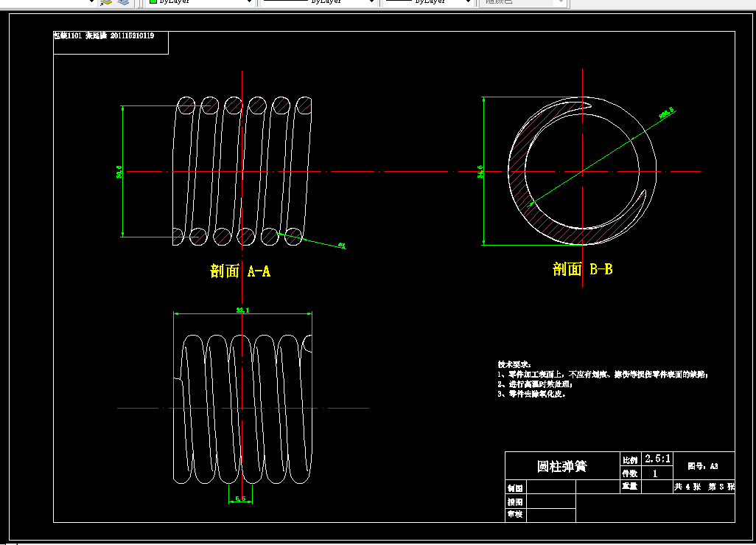Screen dimensions: 756x545
Task: Select the yellow label 剖面 A-A
Action: click(240, 271)
